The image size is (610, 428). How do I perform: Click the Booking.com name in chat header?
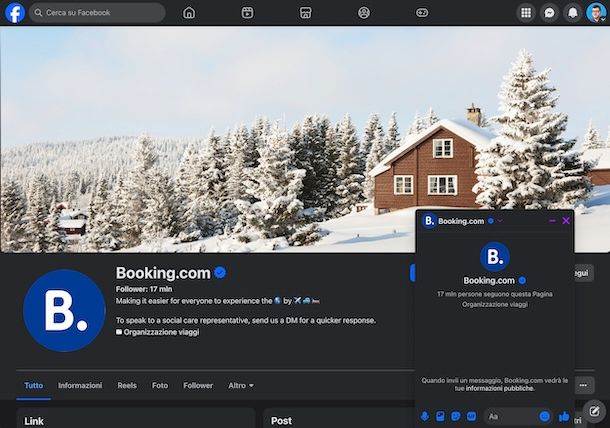point(461,221)
